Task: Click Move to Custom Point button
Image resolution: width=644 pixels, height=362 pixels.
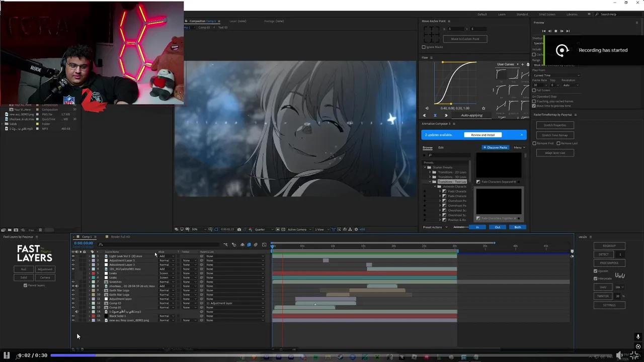Action: (x=465, y=39)
